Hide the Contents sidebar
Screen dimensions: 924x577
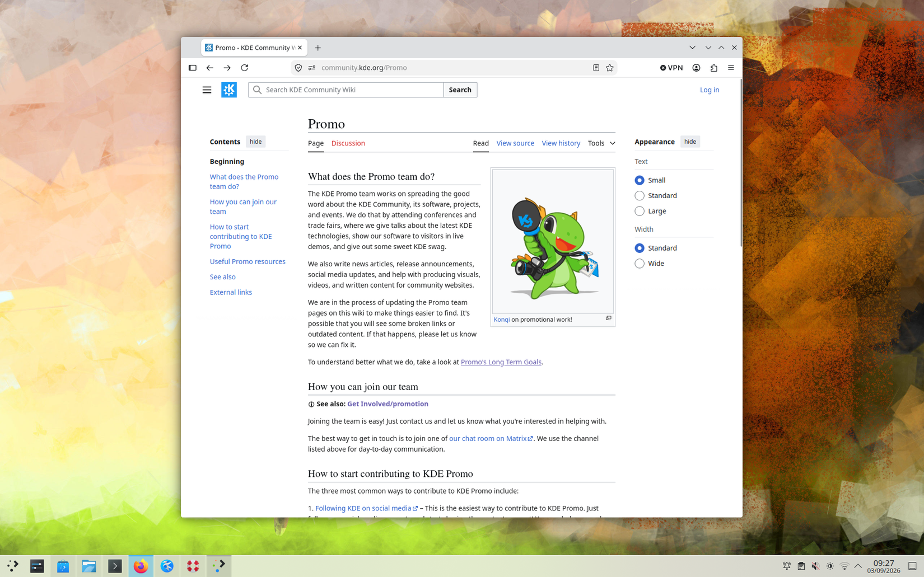tap(255, 142)
